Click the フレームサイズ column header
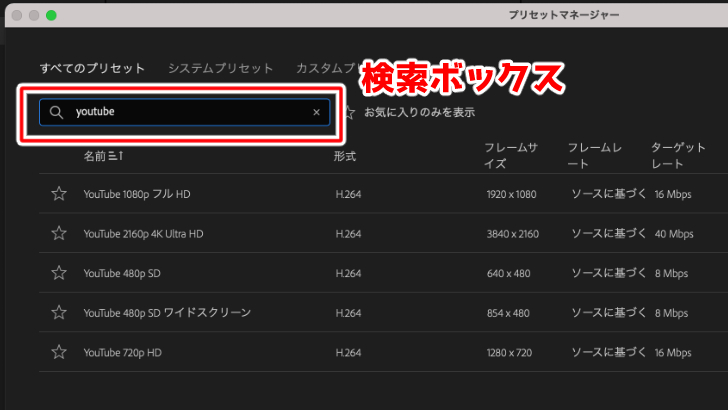 pos(511,156)
